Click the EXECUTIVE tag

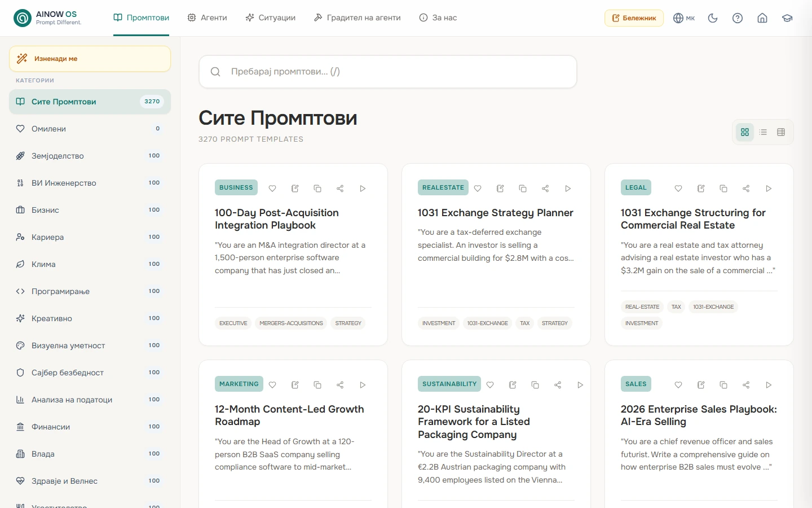[233, 323]
